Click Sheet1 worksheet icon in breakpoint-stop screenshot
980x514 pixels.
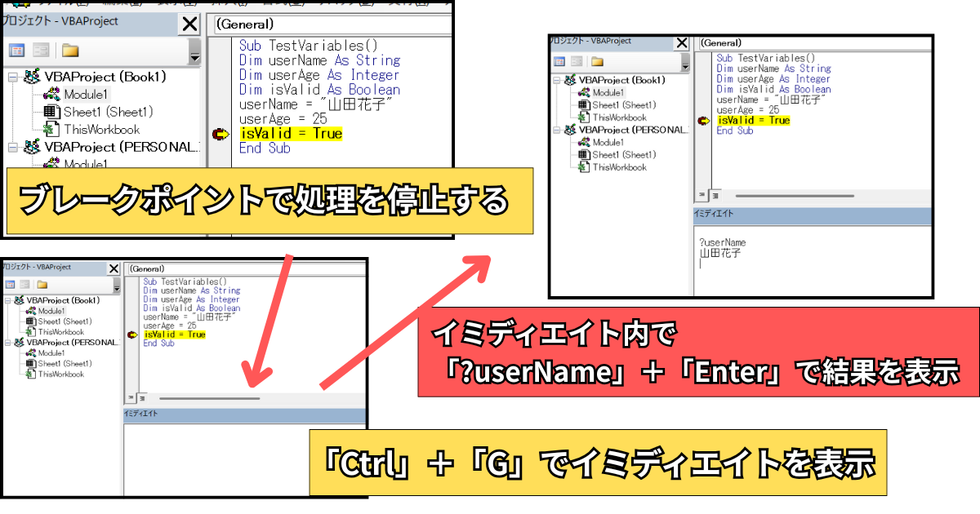click(x=51, y=112)
